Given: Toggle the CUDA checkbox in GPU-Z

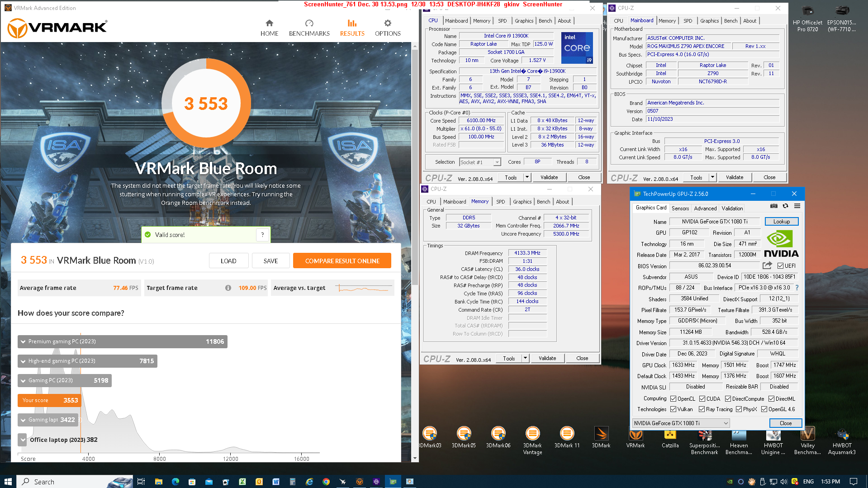Looking at the screenshot, I should (702, 398).
